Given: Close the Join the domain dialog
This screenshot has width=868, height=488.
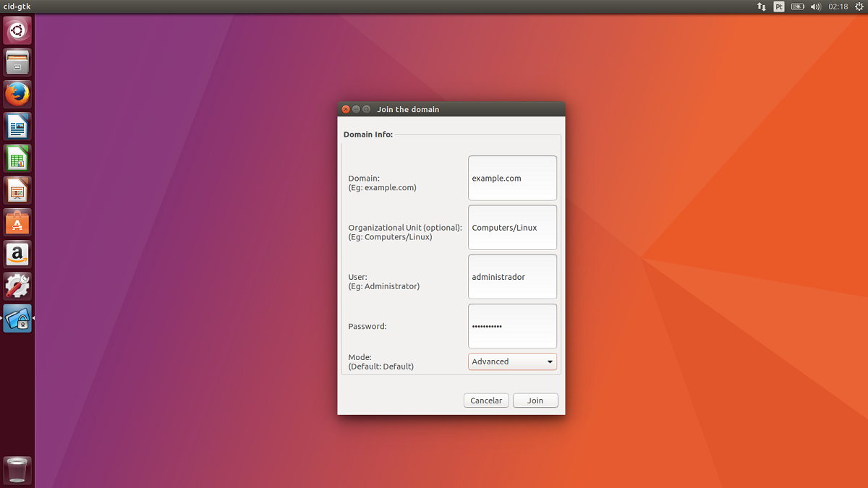Looking at the screenshot, I should point(346,109).
